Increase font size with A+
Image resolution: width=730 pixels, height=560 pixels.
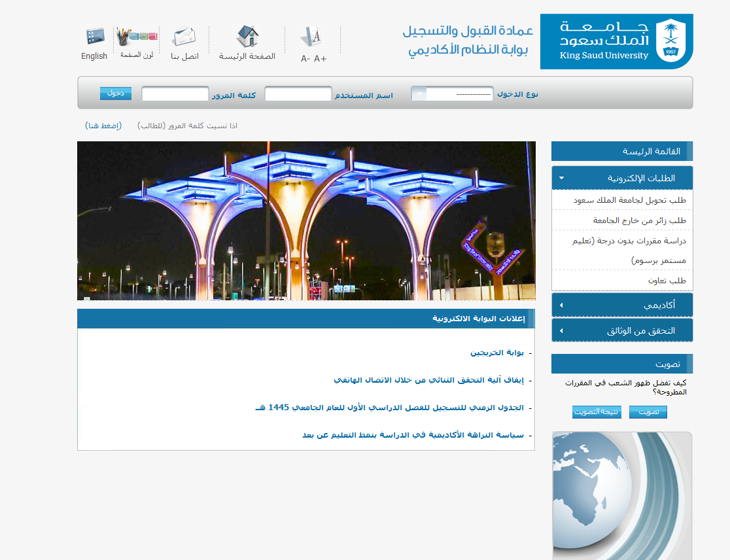click(321, 59)
